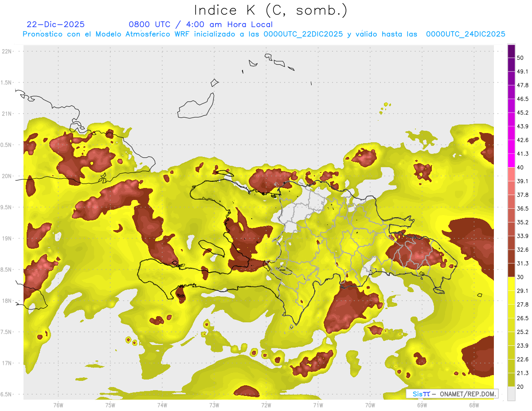Click the colorbar value "22.6"

(x=523, y=359)
